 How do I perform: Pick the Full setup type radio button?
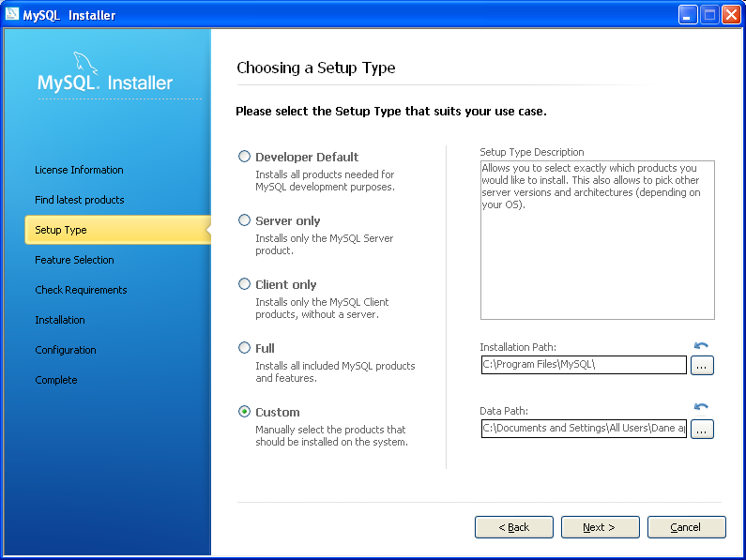(244, 348)
